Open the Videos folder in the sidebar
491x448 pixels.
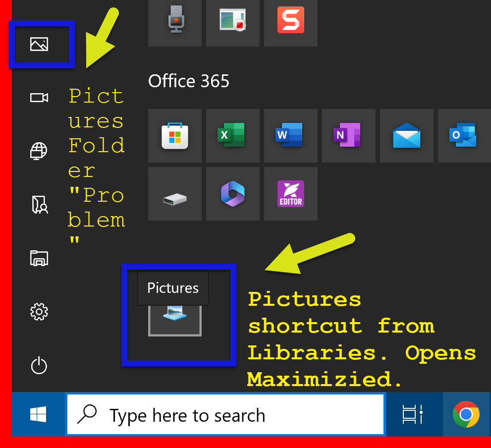click(39, 98)
